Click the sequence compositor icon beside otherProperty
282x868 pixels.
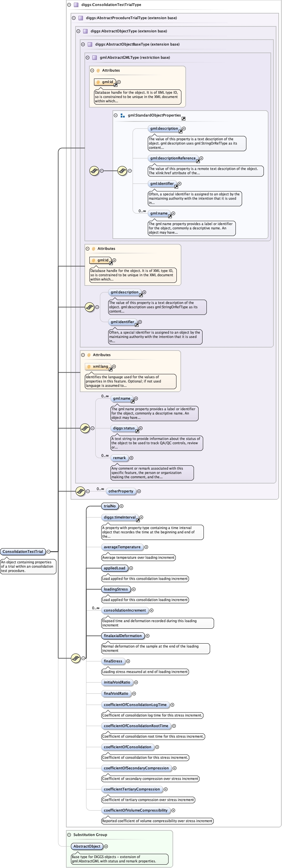click(80, 491)
